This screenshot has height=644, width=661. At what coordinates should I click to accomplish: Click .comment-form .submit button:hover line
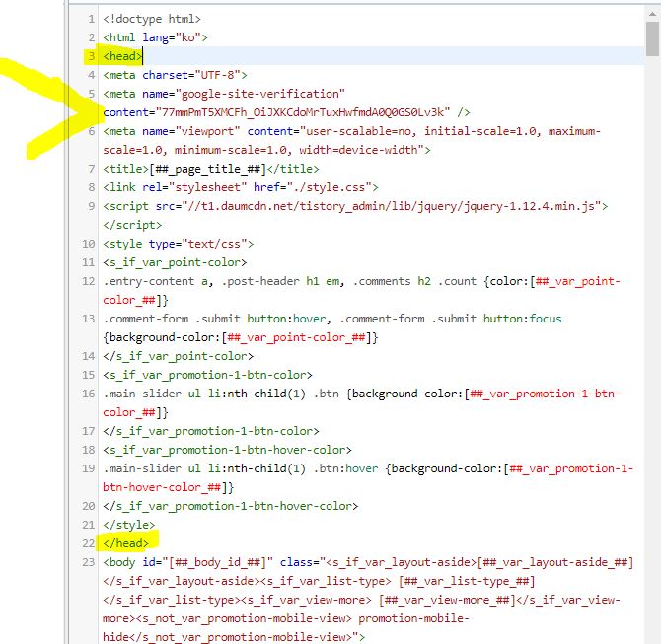click(x=332, y=319)
